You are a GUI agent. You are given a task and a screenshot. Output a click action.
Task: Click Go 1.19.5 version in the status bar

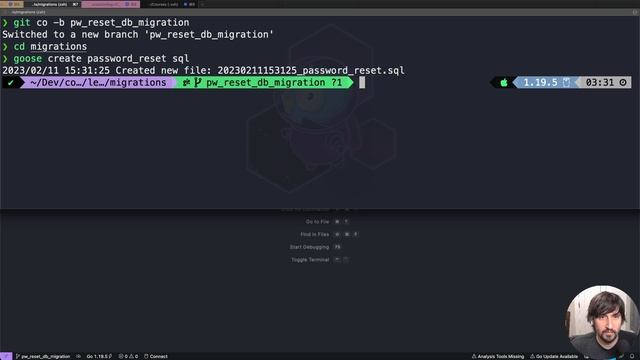(99, 356)
